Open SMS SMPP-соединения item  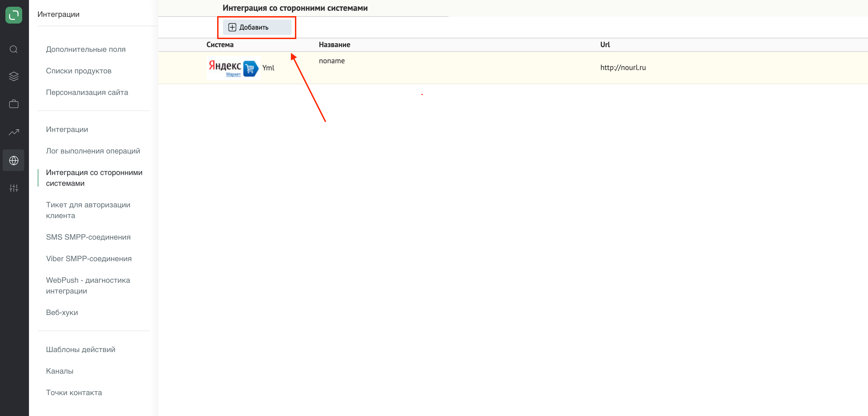click(x=88, y=237)
